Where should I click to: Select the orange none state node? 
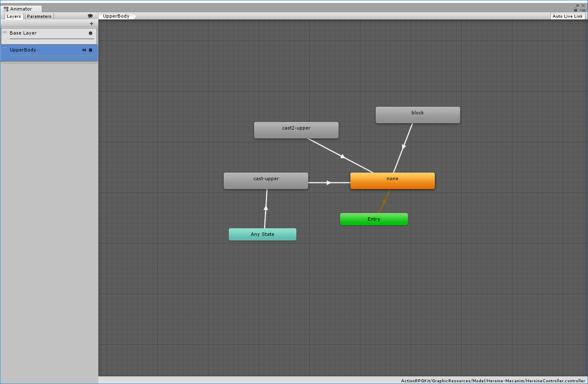coord(392,181)
